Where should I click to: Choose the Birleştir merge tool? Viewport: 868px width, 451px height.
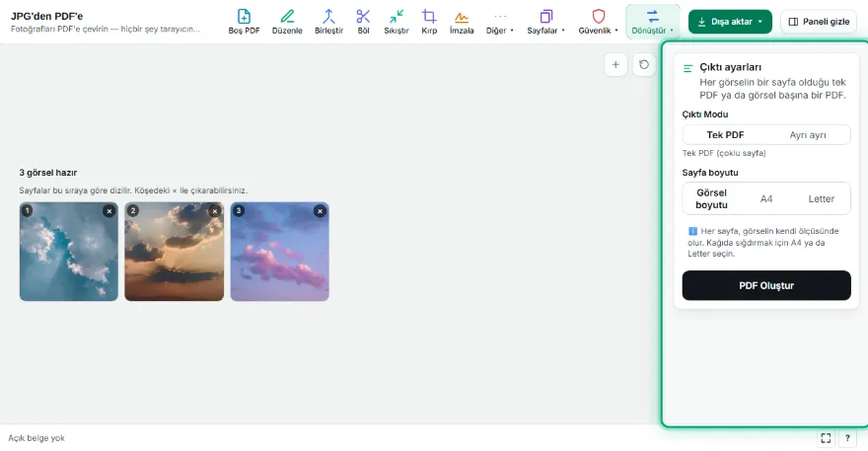(328, 22)
